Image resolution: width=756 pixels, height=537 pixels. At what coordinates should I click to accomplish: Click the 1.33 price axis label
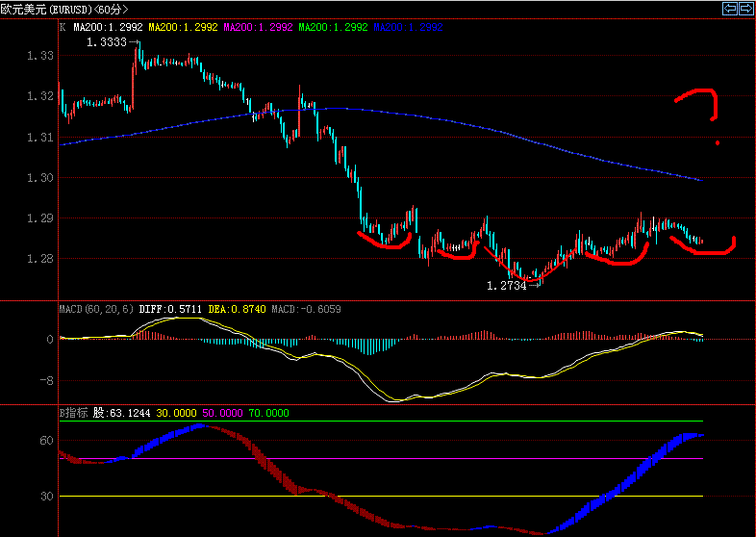40,56
